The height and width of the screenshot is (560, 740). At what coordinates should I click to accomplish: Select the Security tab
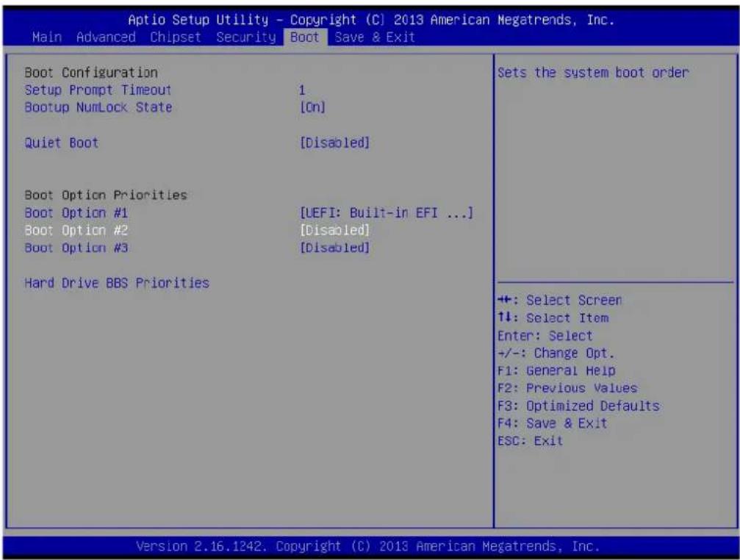pyautogui.click(x=246, y=37)
